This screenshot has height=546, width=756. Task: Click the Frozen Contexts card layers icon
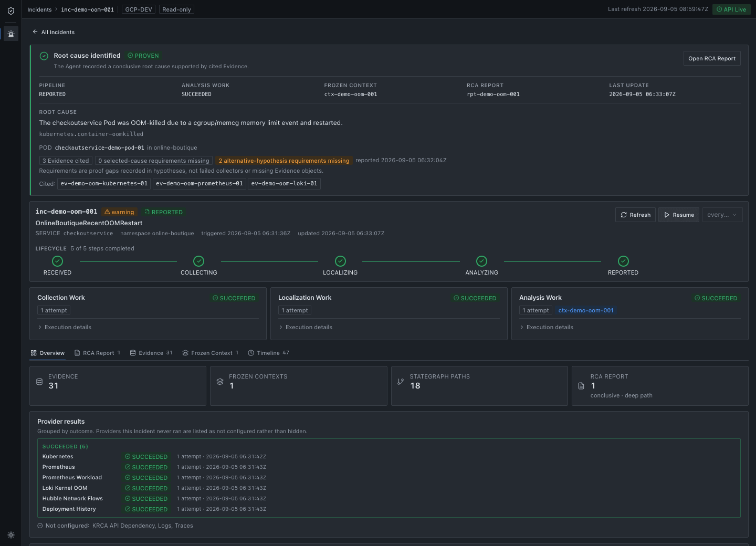click(220, 382)
